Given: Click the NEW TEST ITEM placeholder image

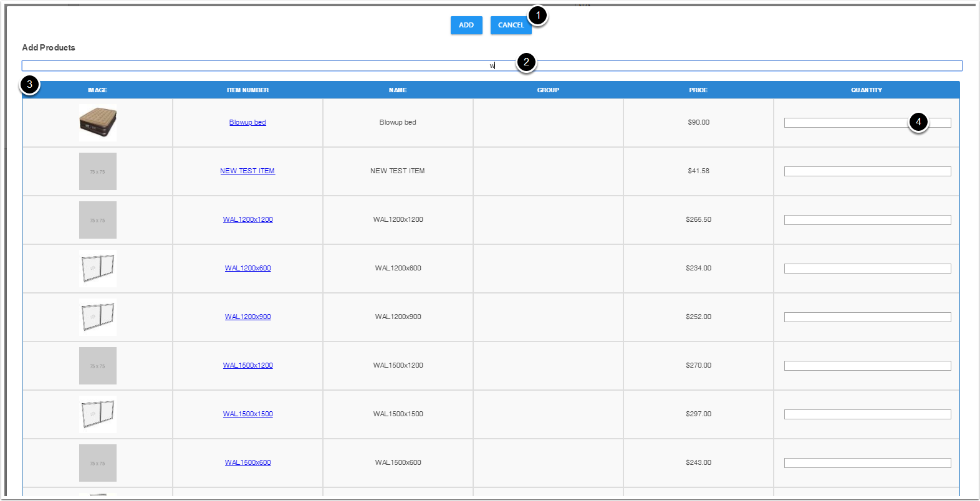Looking at the screenshot, I should click(x=98, y=171).
